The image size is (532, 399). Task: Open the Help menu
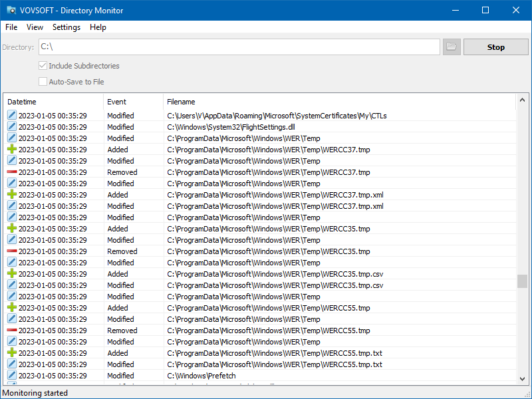coord(98,27)
